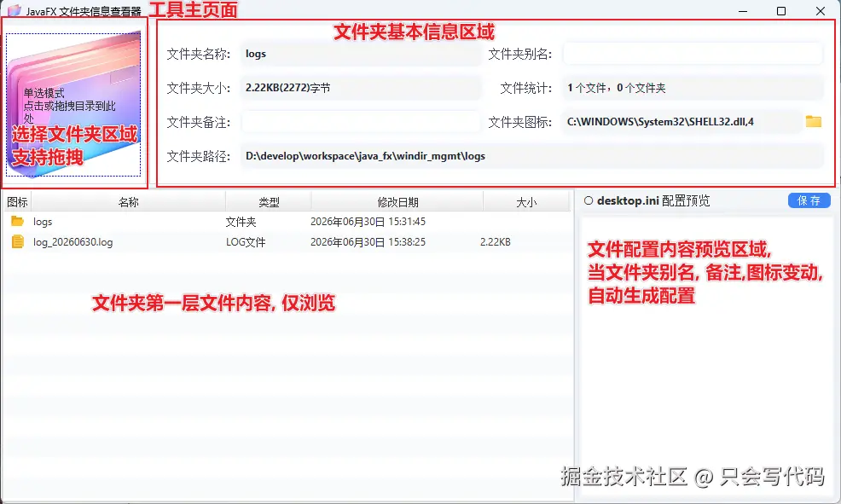Click the log file icon of log_20260630.log
The width and height of the screenshot is (841, 504).
pyautogui.click(x=18, y=242)
